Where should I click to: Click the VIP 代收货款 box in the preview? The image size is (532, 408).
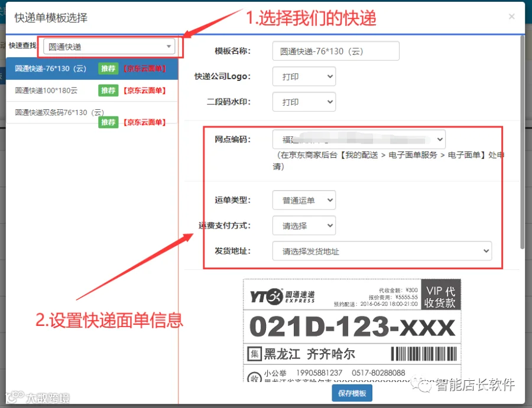[441, 294]
